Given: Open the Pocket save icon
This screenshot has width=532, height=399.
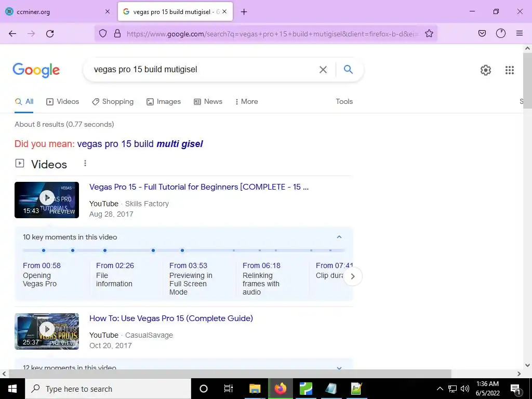Looking at the screenshot, I should click(x=482, y=33).
